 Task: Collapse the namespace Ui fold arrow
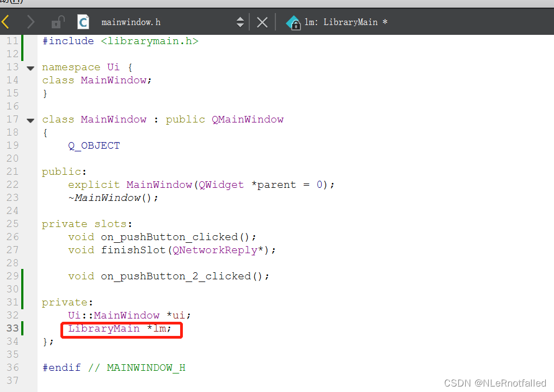[x=30, y=68]
